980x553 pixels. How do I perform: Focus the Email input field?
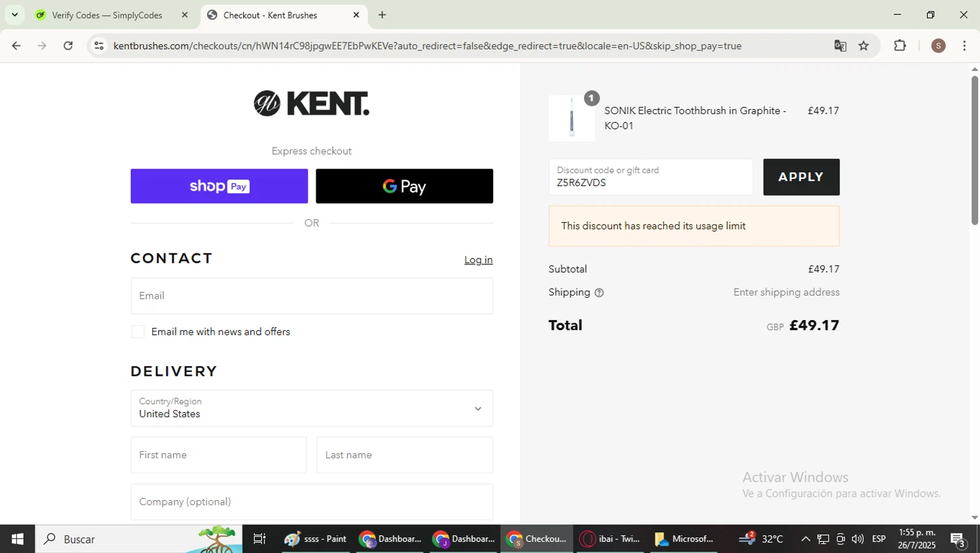(312, 296)
